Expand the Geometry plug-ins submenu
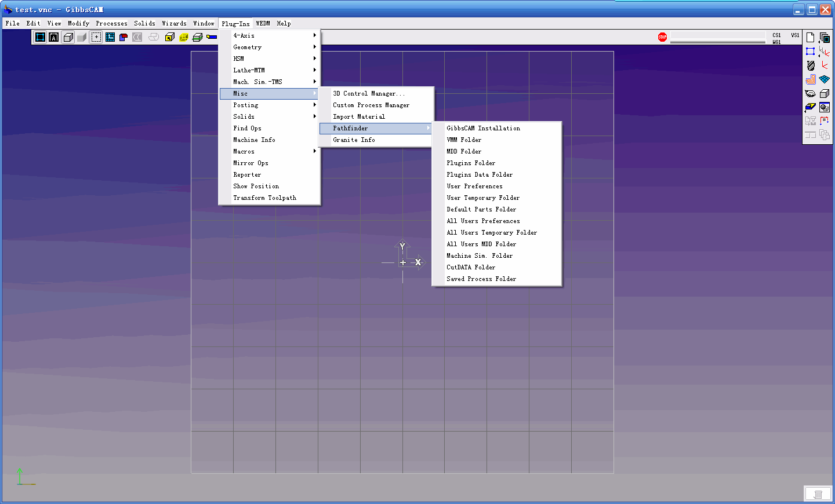The width and height of the screenshot is (835, 504). point(270,47)
